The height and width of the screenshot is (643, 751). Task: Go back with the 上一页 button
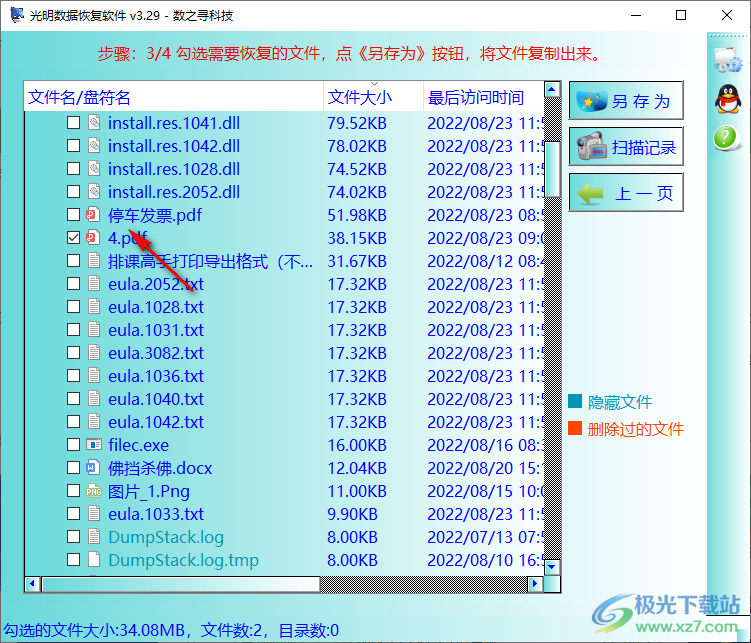tap(626, 192)
